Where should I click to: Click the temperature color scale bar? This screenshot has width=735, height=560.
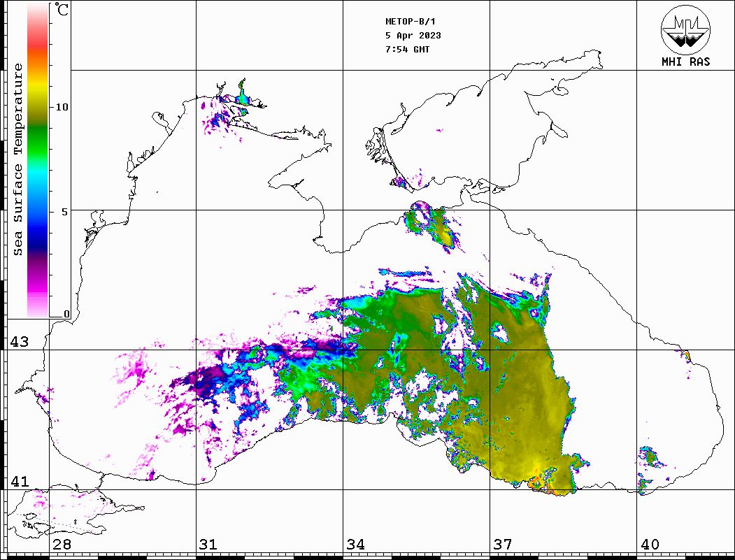point(38,160)
